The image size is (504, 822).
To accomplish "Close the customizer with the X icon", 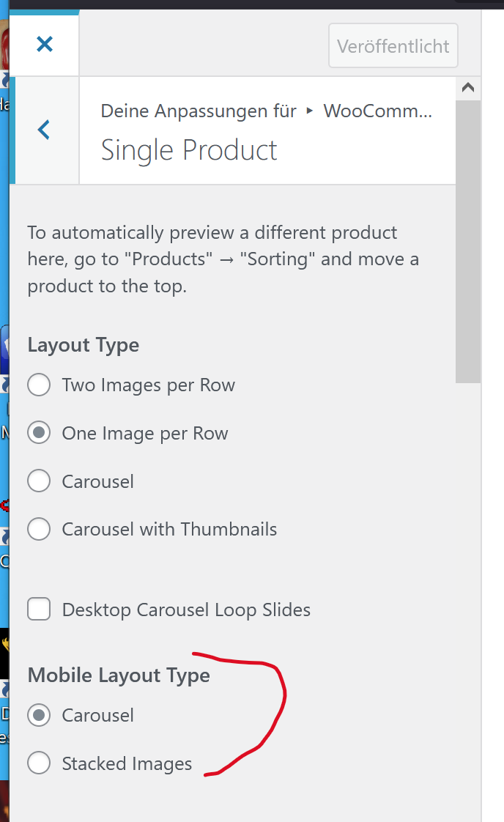I will coord(45,45).
